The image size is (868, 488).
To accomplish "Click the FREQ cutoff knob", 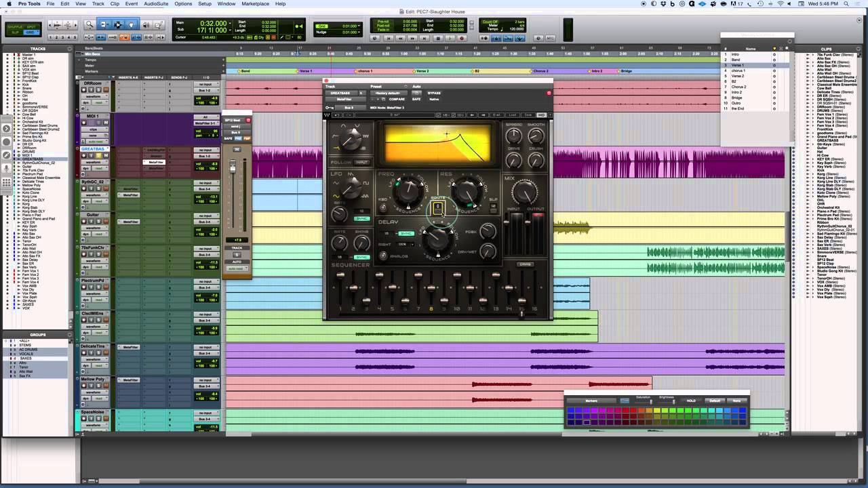I will tap(408, 192).
